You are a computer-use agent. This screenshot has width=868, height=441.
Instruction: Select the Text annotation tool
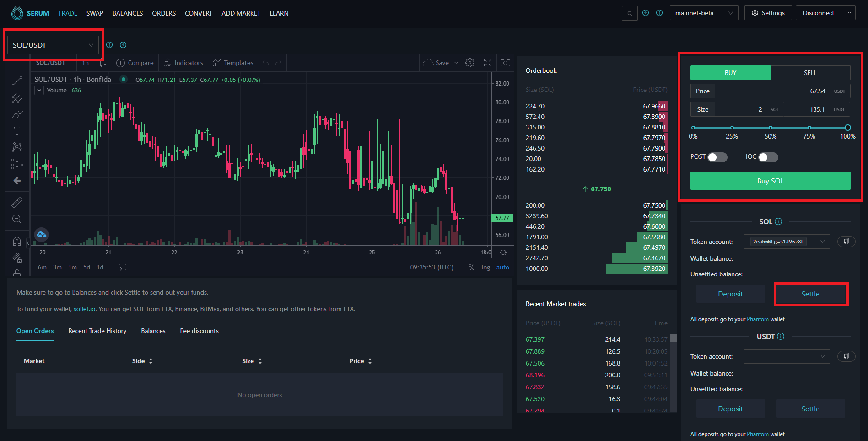(17, 130)
